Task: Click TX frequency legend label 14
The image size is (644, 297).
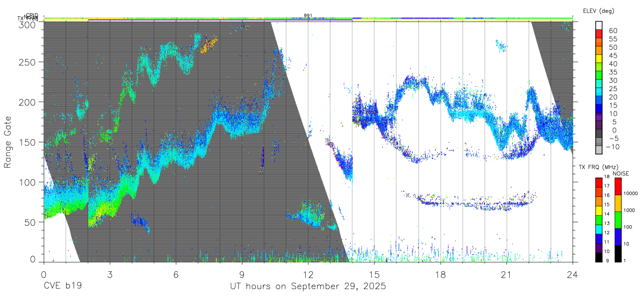Action: (x=607, y=214)
